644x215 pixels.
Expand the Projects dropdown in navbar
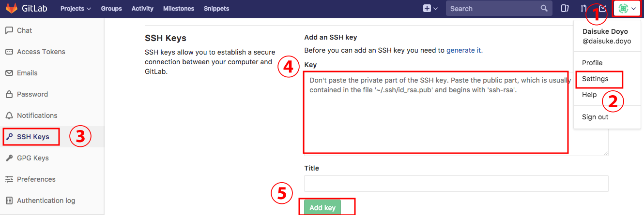click(x=76, y=9)
